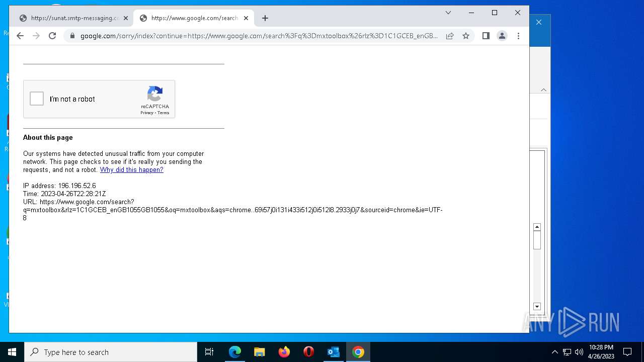Open Windows Start menu
This screenshot has width=644, height=362.
point(12,352)
